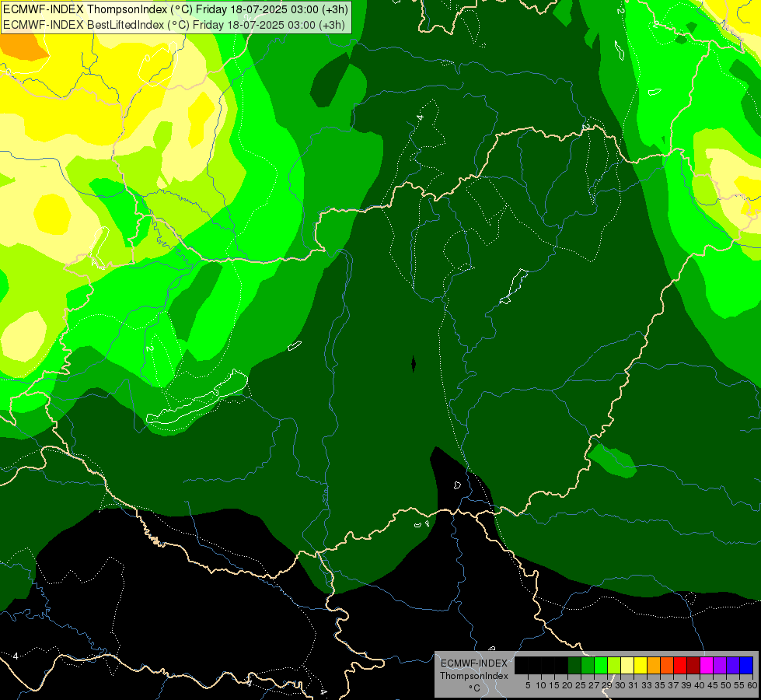Screen dimensions: 761x700
Task: Select the light orange 33–35 legend swatch
Action: [654, 665]
